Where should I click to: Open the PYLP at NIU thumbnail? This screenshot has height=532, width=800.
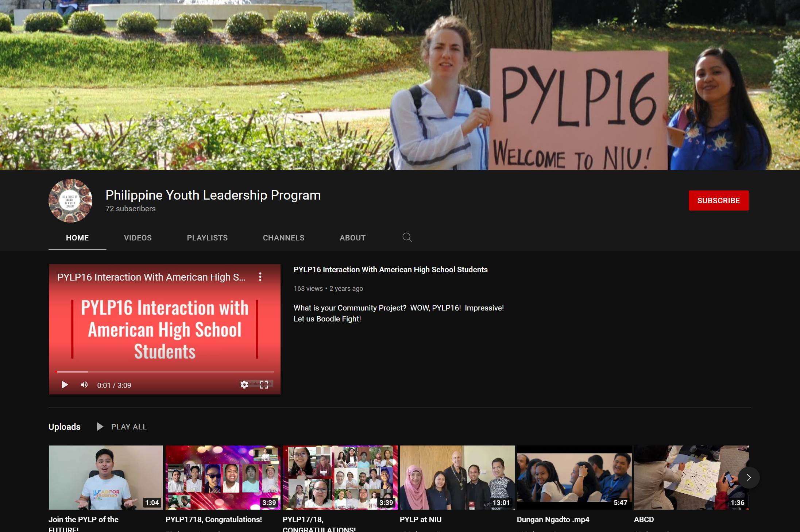(x=457, y=477)
